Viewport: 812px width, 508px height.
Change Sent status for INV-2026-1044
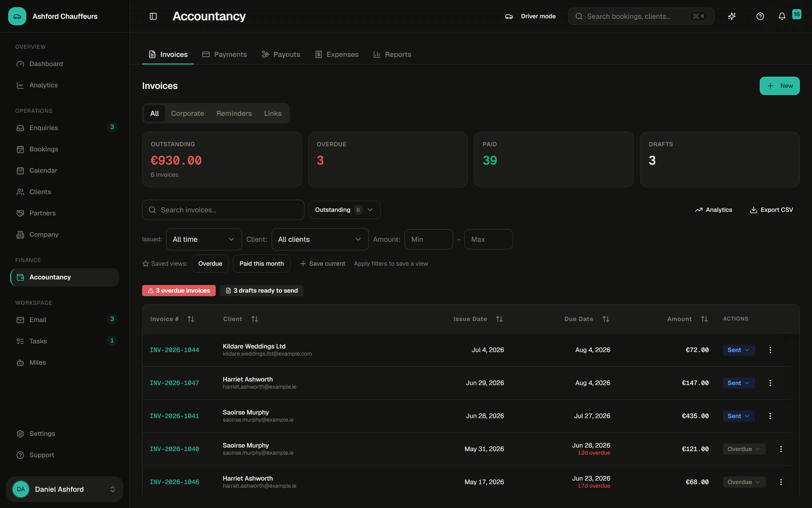coord(739,350)
